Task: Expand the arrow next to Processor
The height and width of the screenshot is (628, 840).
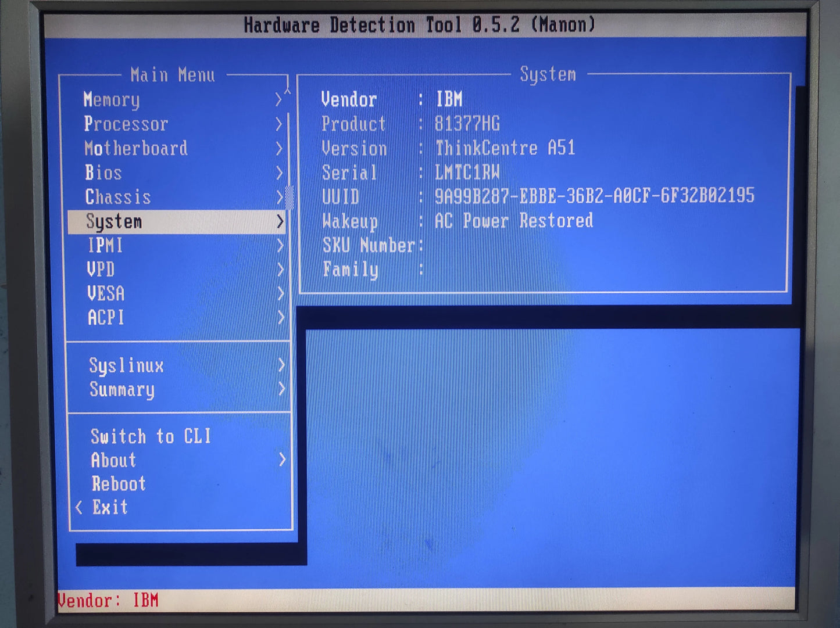Action: [x=278, y=124]
